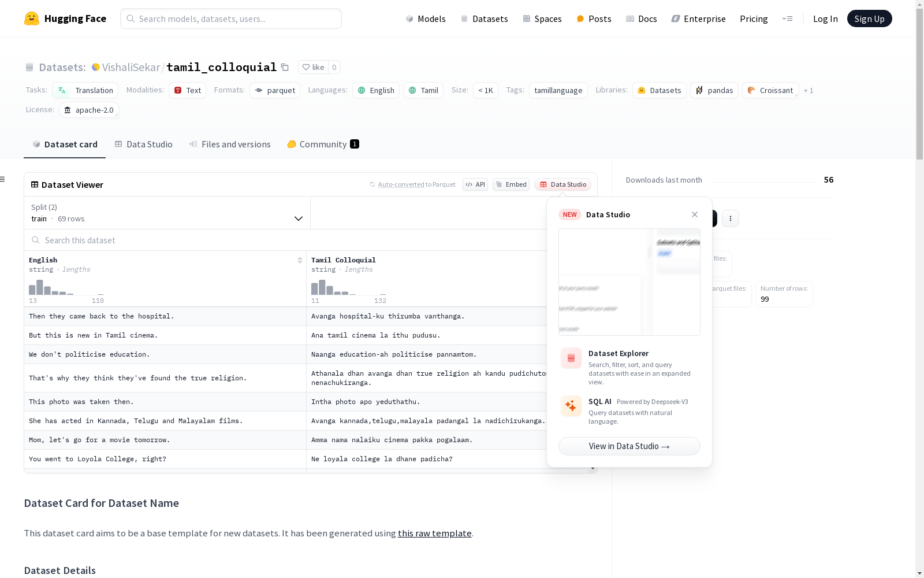The height and width of the screenshot is (578, 924).
Task: Click the search models, datasets, users field
Action: [x=231, y=18]
